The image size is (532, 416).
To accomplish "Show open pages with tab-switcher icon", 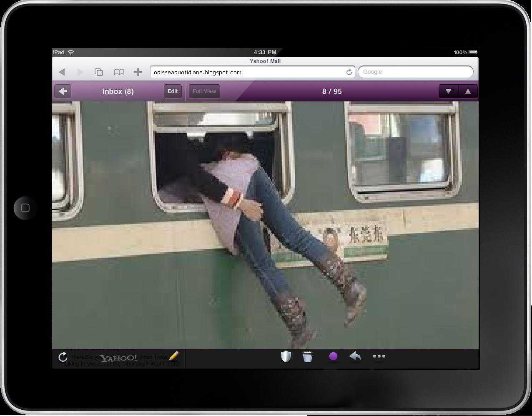I will click(99, 72).
